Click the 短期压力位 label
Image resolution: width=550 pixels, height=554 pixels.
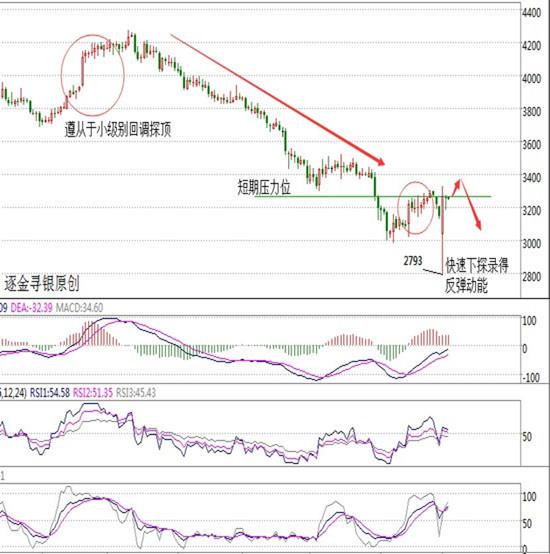point(264,188)
